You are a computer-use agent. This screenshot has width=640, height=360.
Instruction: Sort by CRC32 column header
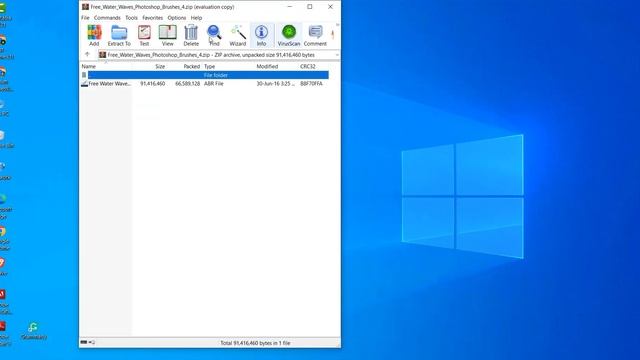(308, 66)
